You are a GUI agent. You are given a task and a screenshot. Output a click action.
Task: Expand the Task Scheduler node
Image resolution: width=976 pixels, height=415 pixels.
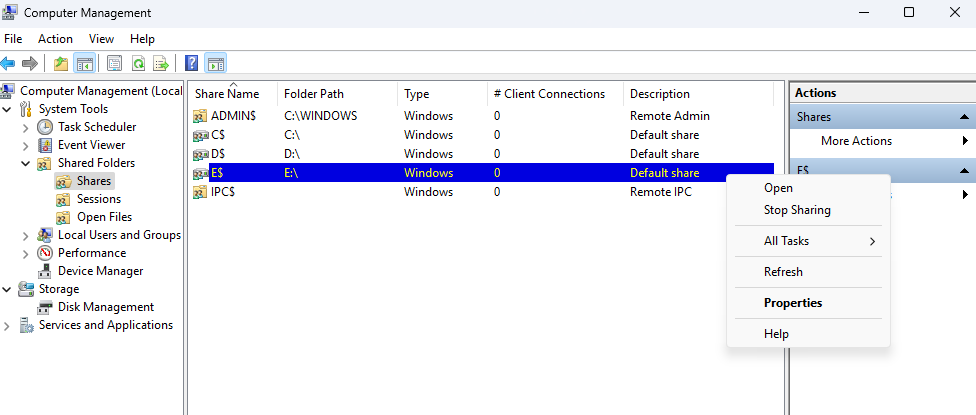coord(26,128)
